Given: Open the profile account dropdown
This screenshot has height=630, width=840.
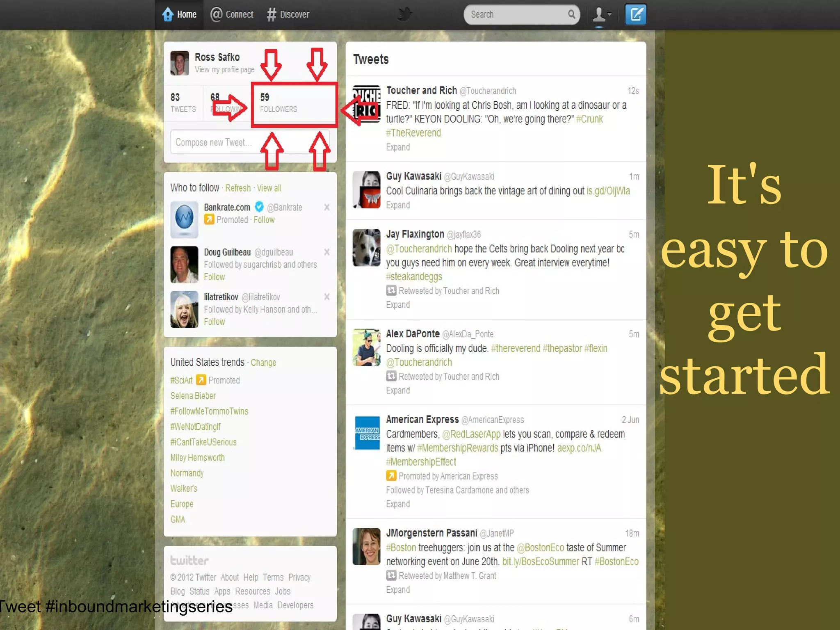Looking at the screenshot, I should coord(602,15).
